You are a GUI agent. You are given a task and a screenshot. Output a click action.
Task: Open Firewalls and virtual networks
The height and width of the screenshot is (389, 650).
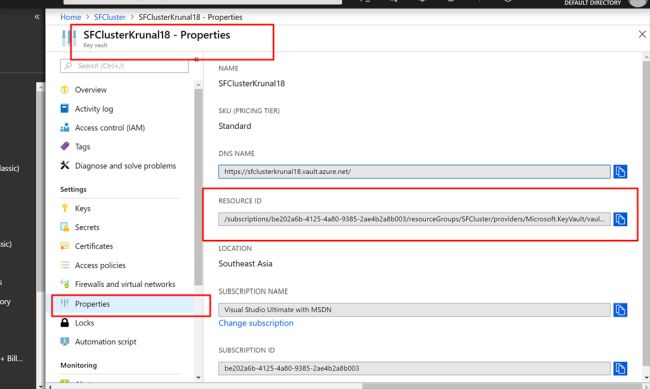pos(125,284)
